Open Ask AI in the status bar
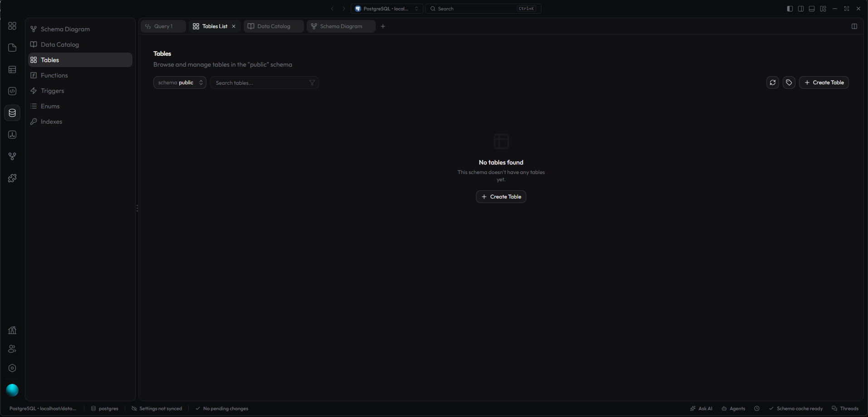Screen dimensions: 868x417 (701, 408)
